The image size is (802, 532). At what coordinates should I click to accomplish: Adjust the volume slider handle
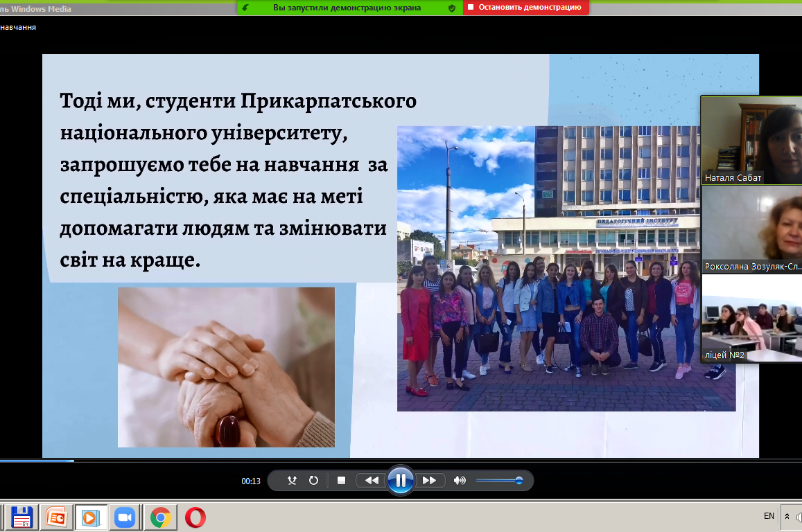pos(518,480)
